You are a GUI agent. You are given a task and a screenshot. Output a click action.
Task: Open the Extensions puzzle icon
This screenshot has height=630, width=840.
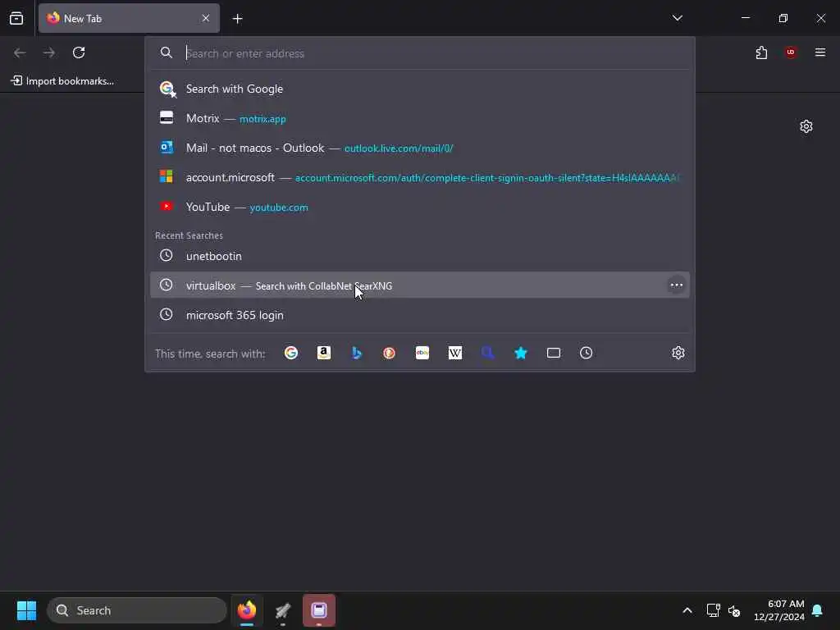click(761, 52)
